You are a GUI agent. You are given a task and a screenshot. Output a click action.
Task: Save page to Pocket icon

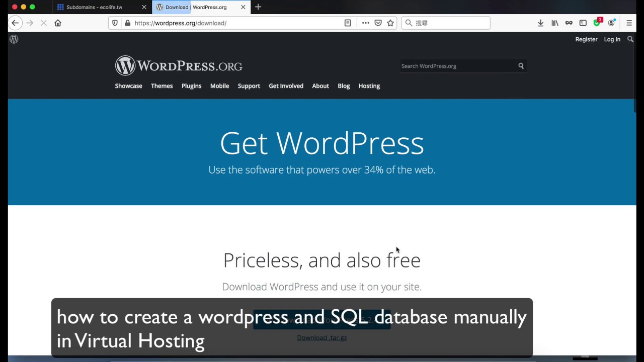pos(378,23)
